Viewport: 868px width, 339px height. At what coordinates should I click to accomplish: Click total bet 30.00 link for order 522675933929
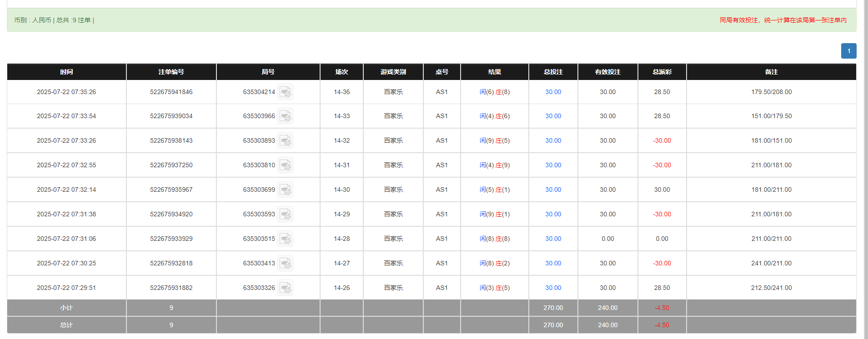553,239
